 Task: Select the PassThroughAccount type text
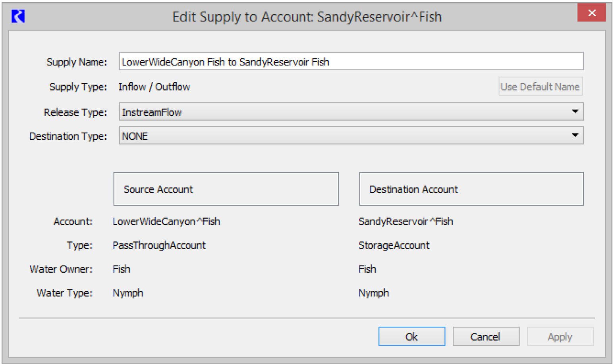tap(159, 245)
